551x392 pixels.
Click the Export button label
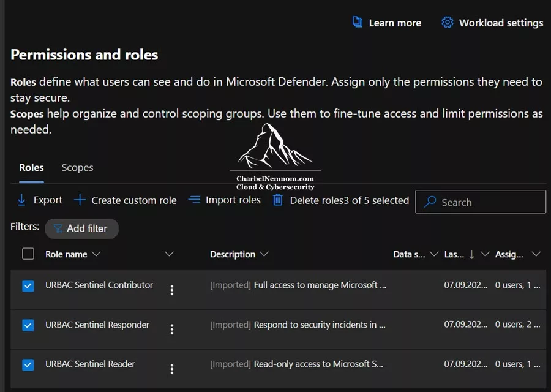point(48,200)
